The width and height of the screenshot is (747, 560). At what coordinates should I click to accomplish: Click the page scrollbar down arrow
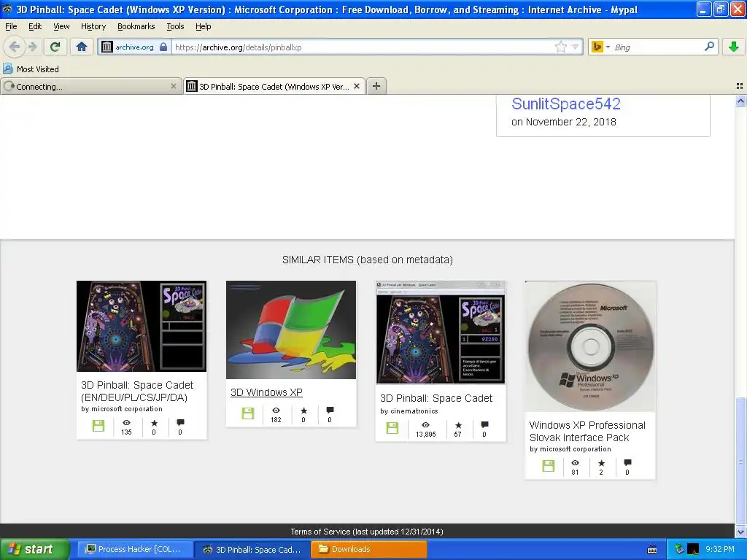click(x=740, y=532)
